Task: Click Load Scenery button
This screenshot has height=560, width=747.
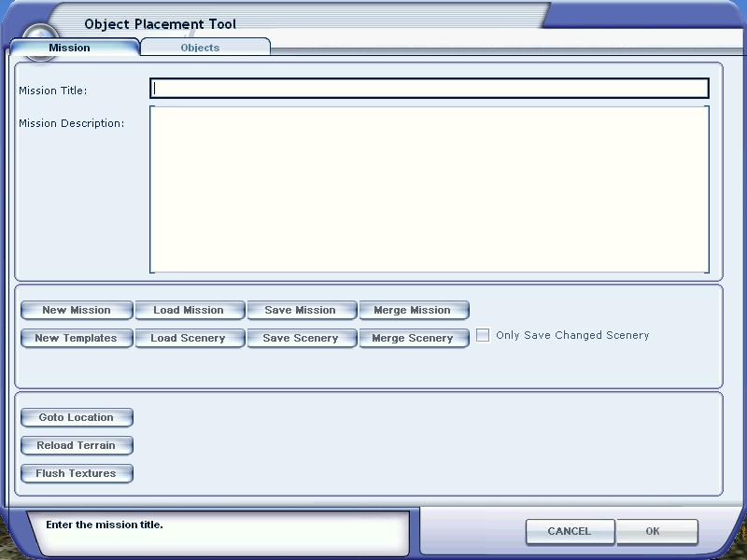Action: [x=190, y=338]
